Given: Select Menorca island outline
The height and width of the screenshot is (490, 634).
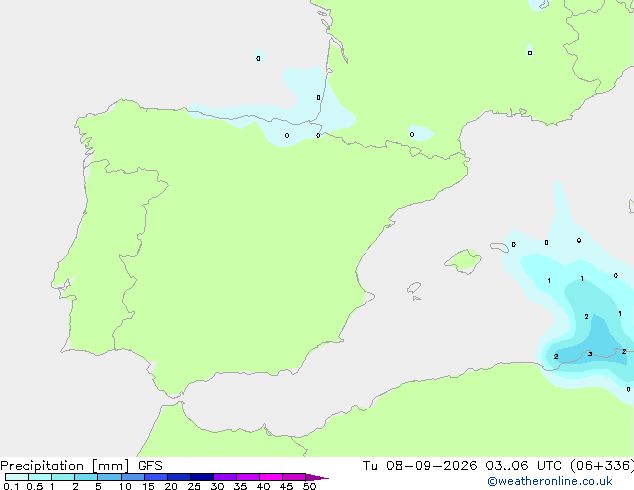Looking at the screenshot, I should (x=500, y=247).
